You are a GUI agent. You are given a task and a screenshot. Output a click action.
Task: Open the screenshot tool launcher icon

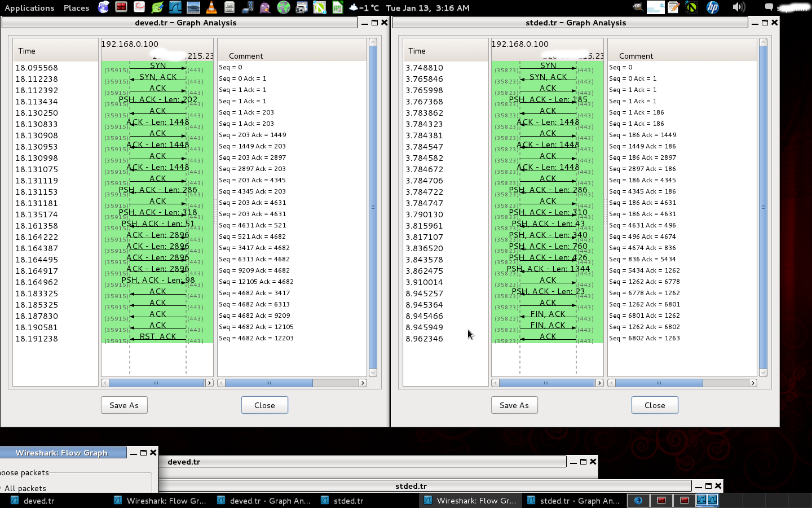[x=302, y=7]
